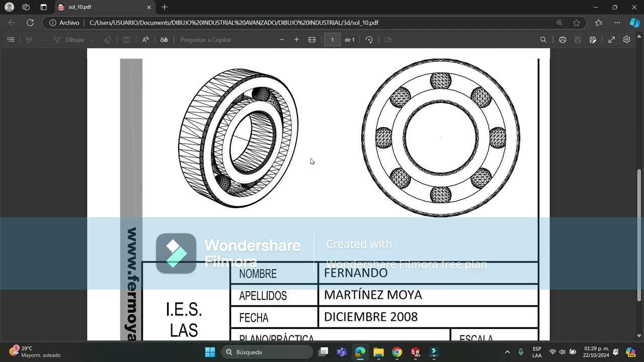Expand the highlight color dropdown arrow

pyautogui.click(x=40, y=40)
